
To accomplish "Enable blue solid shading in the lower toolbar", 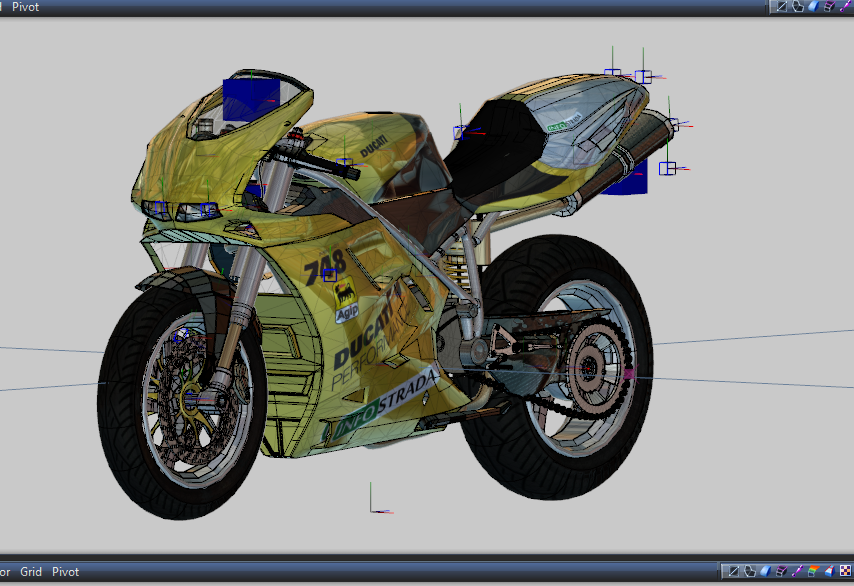I will (x=766, y=571).
